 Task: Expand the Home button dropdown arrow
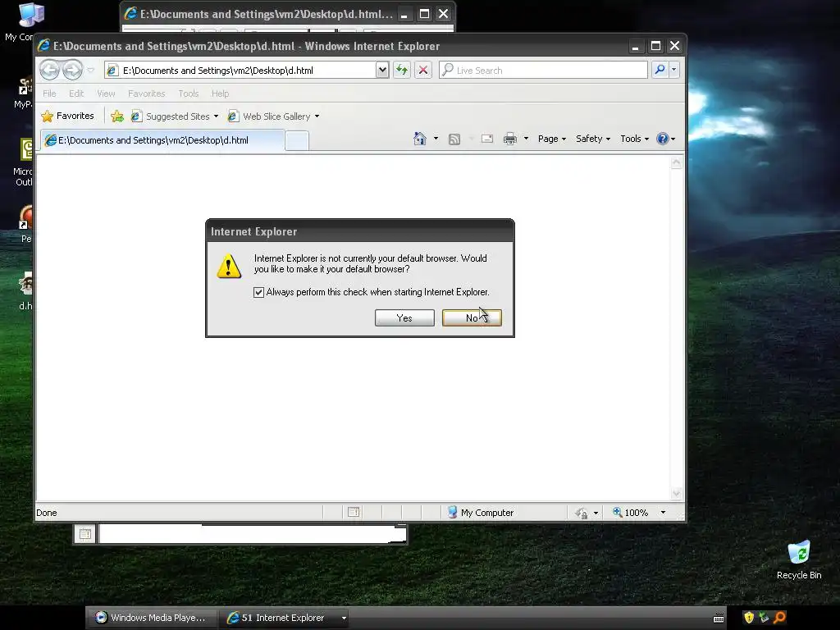436,139
